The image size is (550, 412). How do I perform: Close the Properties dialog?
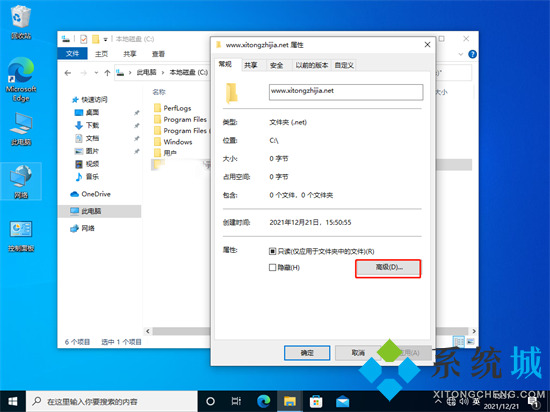point(427,45)
